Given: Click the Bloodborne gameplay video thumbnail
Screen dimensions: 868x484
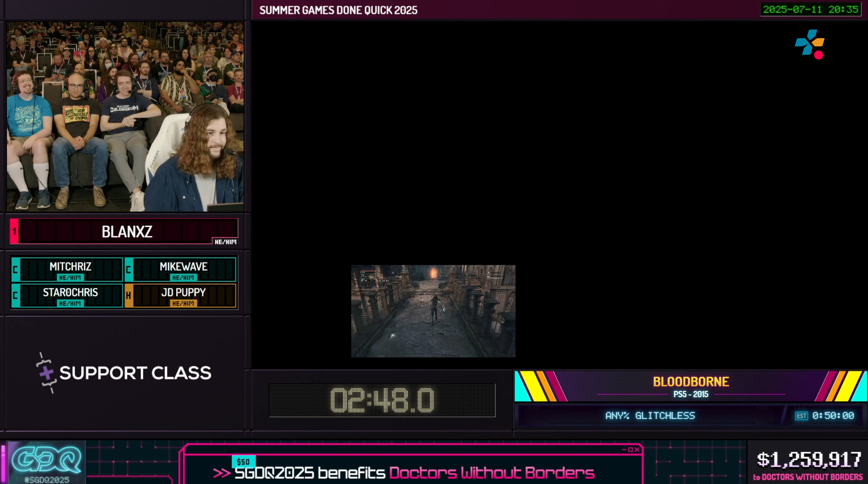Looking at the screenshot, I should coord(433,311).
